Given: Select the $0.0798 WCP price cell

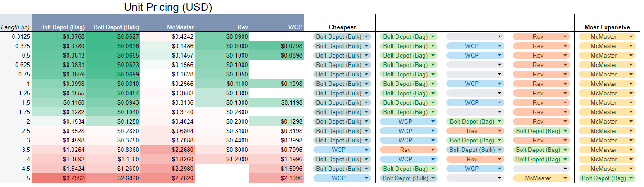Looking at the screenshot, I should pos(277,46).
